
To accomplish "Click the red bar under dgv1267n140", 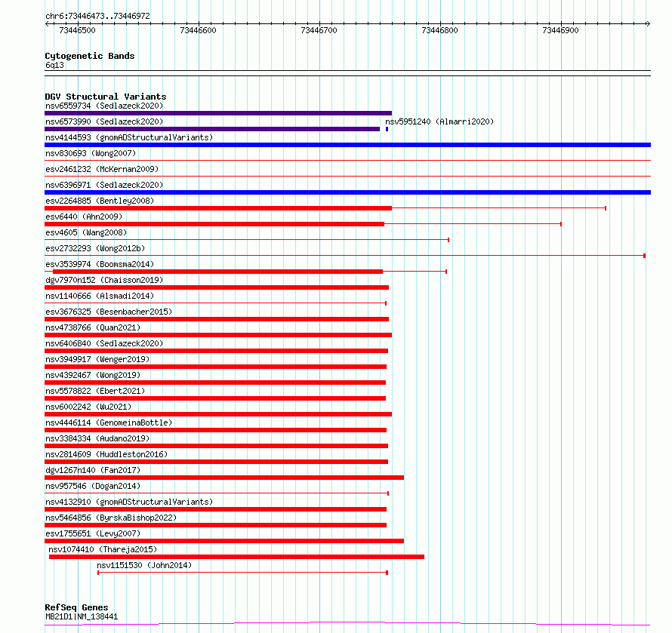I will pyautogui.click(x=224, y=478).
